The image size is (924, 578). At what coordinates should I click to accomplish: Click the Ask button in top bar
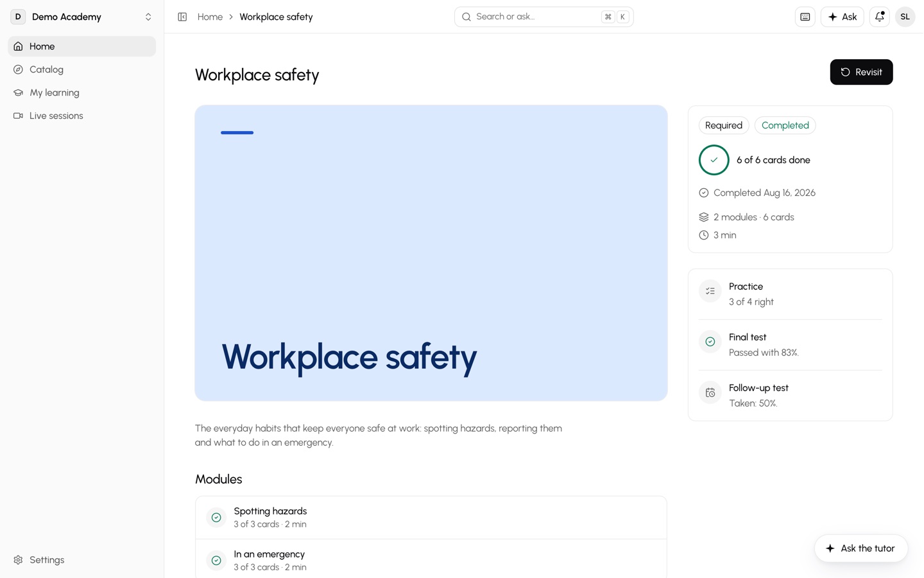(x=842, y=17)
